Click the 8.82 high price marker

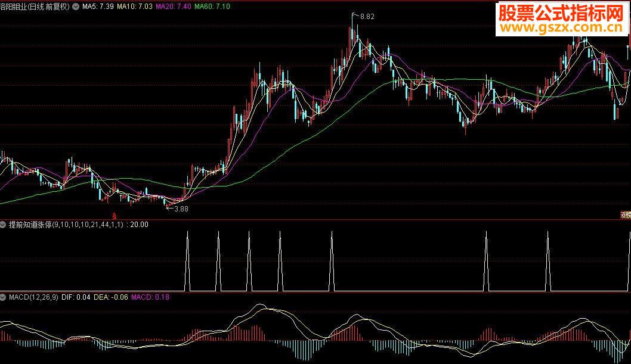[367, 17]
